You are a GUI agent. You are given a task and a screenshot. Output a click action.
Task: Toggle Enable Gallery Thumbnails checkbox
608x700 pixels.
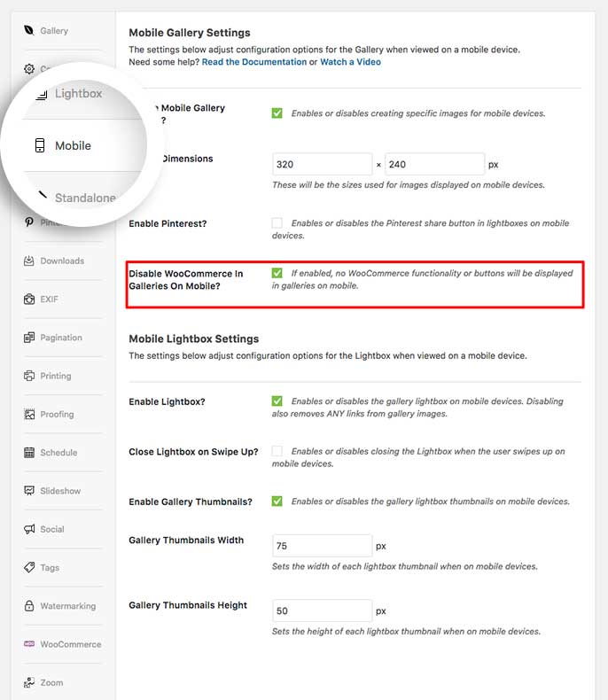(x=277, y=501)
